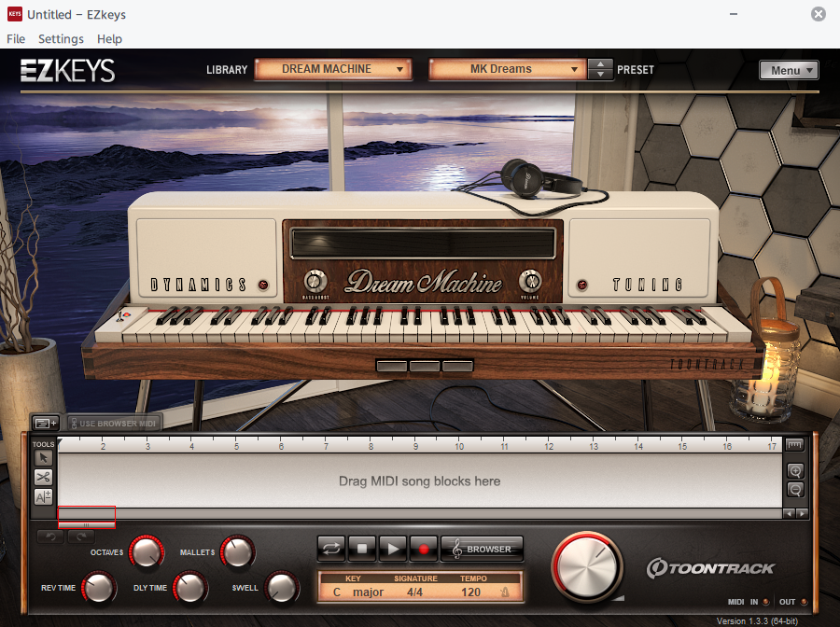
Task: Open the Settings menu
Action: [x=61, y=39]
